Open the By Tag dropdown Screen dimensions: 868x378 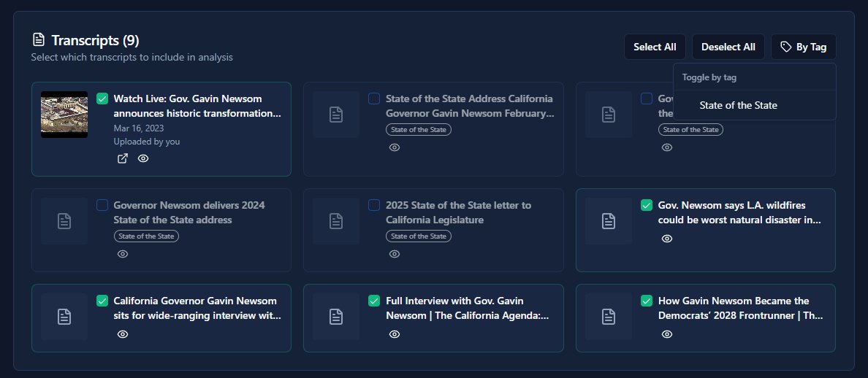pyautogui.click(x=803, y=47)
